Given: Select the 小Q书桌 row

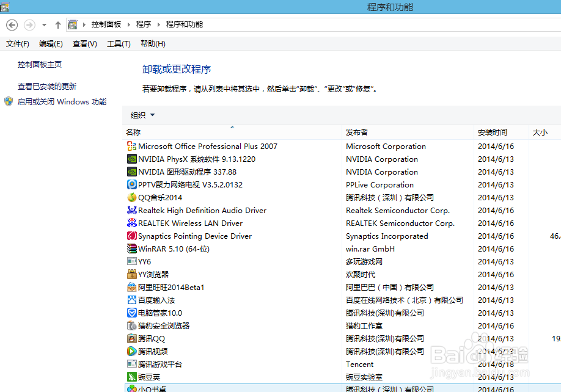Looking at the screenshot, I should 343,388.
